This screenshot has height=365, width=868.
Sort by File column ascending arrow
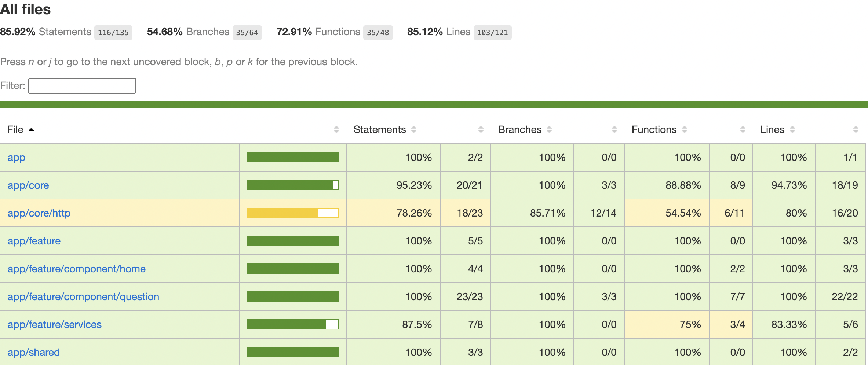(31, 129)
